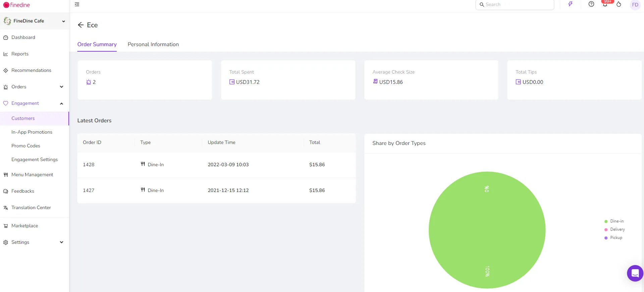Open the help question mark icon
The width and height of the screenshot is (644, 292).
pos(591,4)
